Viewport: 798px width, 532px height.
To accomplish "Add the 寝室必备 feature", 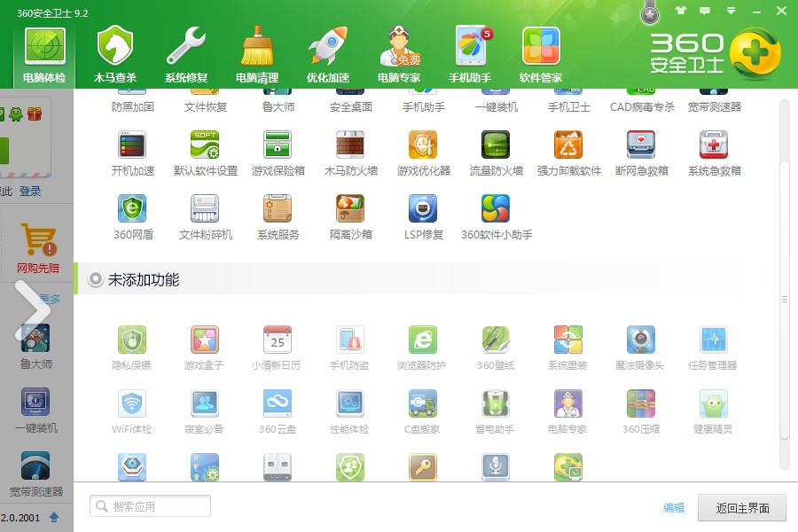I will [x=204, y=411].
